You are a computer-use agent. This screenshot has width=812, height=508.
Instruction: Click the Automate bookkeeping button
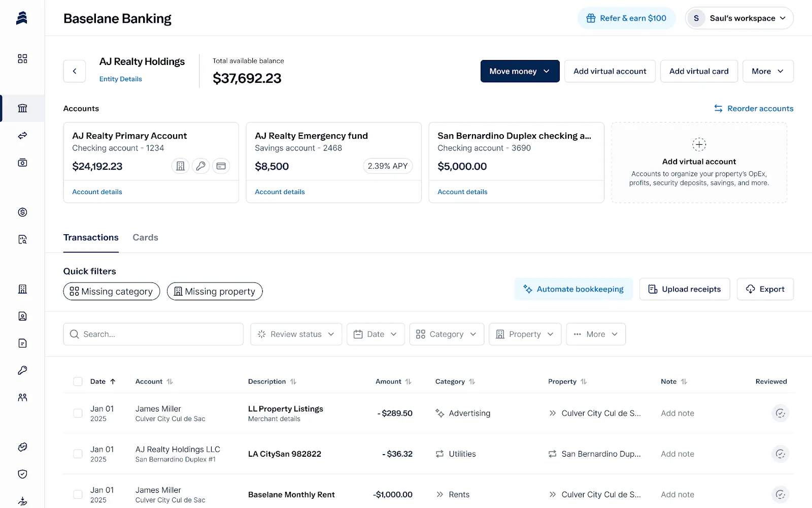click(x=573, y=289)
